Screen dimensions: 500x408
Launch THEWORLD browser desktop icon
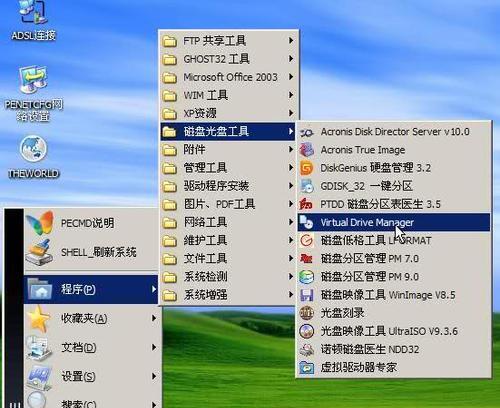click(x=33, y=157)
